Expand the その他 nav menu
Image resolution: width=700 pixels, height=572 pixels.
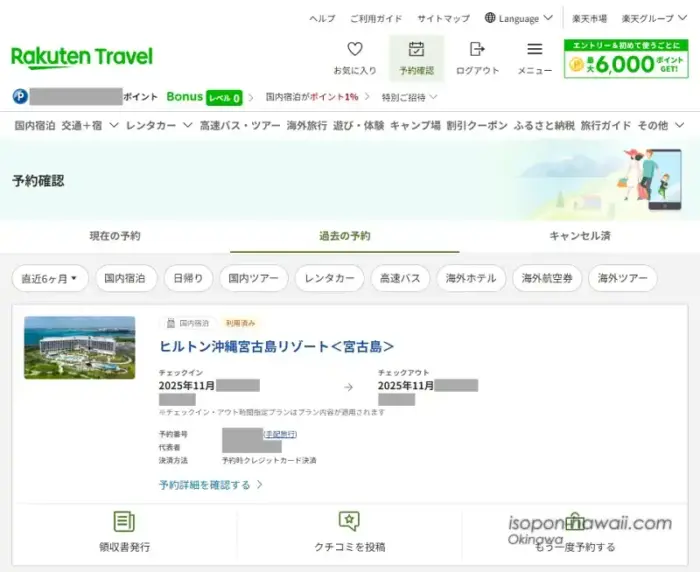pos(660,125)
